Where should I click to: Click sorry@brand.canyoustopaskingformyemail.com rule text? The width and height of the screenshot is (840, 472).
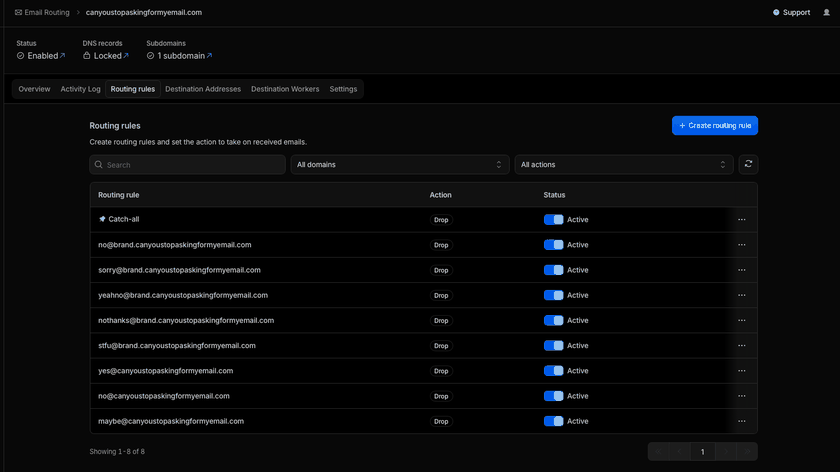(x=179, y=270)
